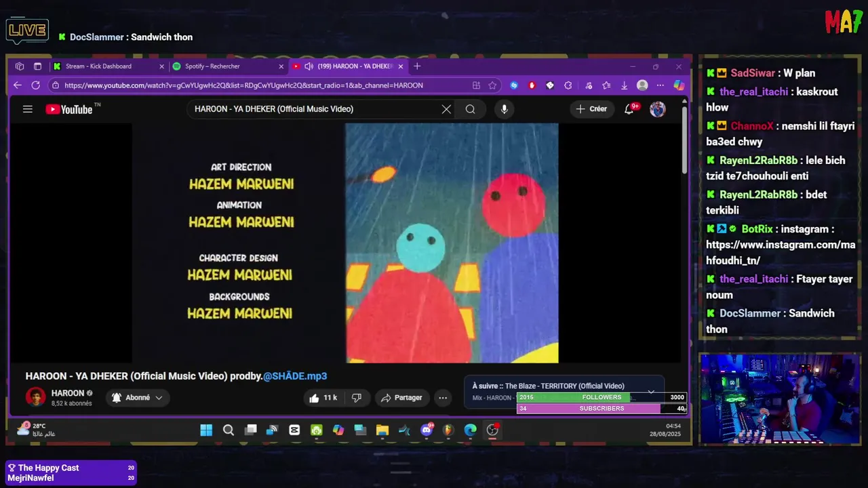This screenshot has height=488, width=868.
Task: Open the @SHĀDE.mp3 channel link
Action: click(x=295, y=376)
